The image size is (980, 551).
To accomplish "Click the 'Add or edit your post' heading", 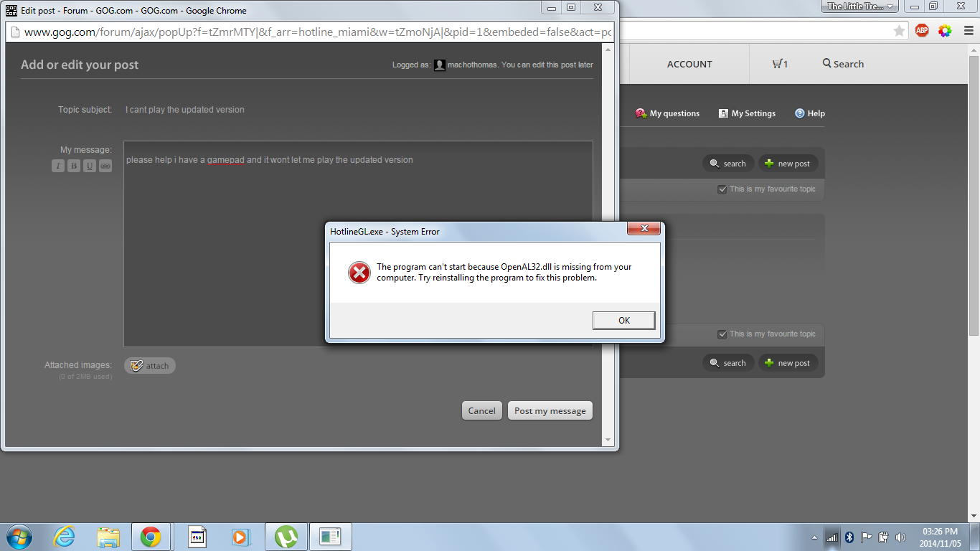I will (x=80, y=65).
